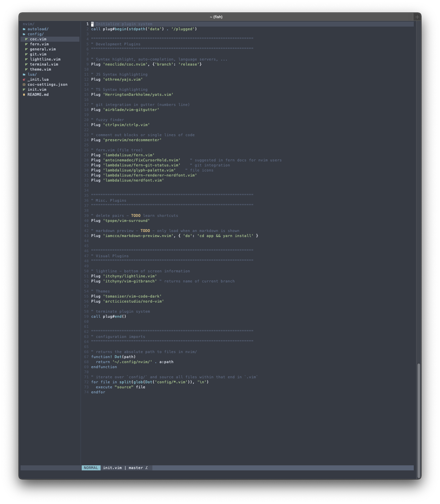Image resolution: width=440 pixels, height=504 pixels.
Task: Place cursor on 'itchyny/vim-gitbranch' string
Action: [x=130, y=281]
